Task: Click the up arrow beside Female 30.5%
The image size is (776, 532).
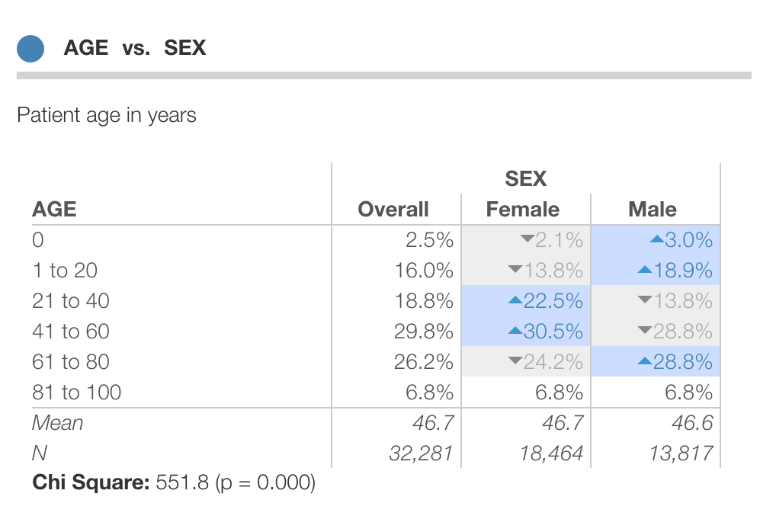Action: point(515,332)
